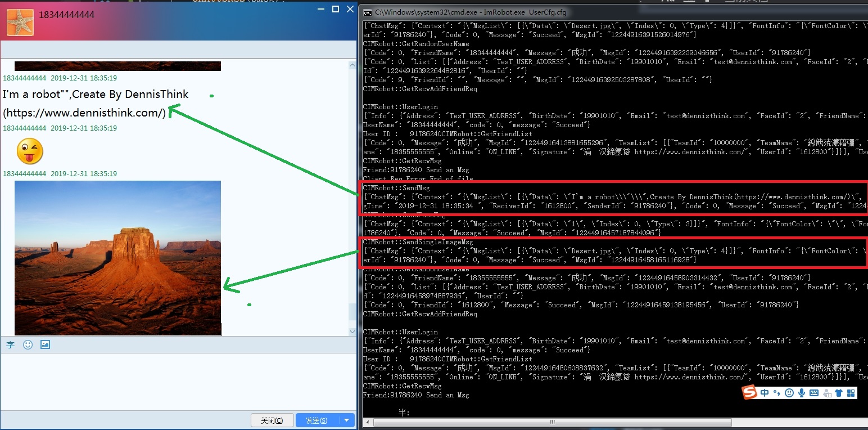Click message text "I'm a robot"",Create By DennisThink"
The height and width of the screenshot is (430, 868).
tap(96, 94)
